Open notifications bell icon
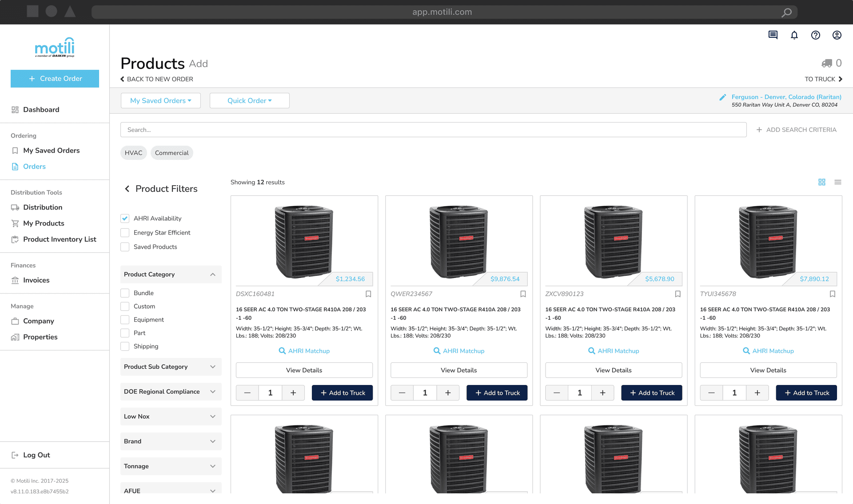 click(794, 35)
